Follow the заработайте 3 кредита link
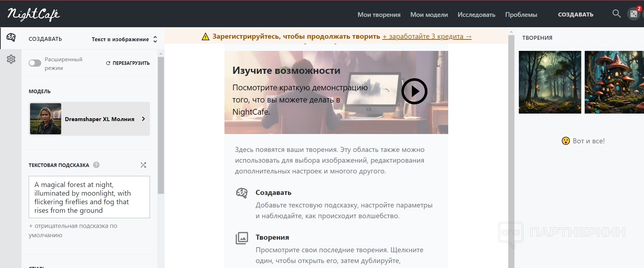This screenshot has height=268, width=644. point(427,37)
